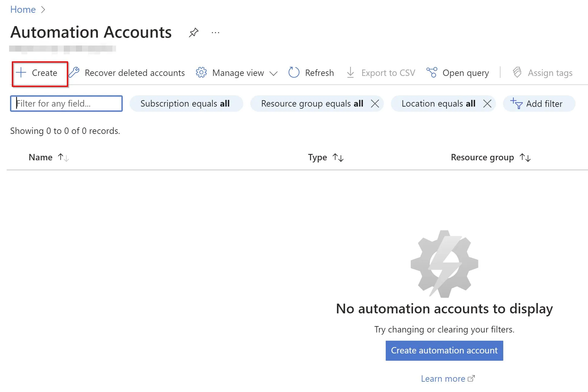Click the Refresh circular arrow icon
The height and width of the screenshot is (392, 588).
[x=294, y=73]
